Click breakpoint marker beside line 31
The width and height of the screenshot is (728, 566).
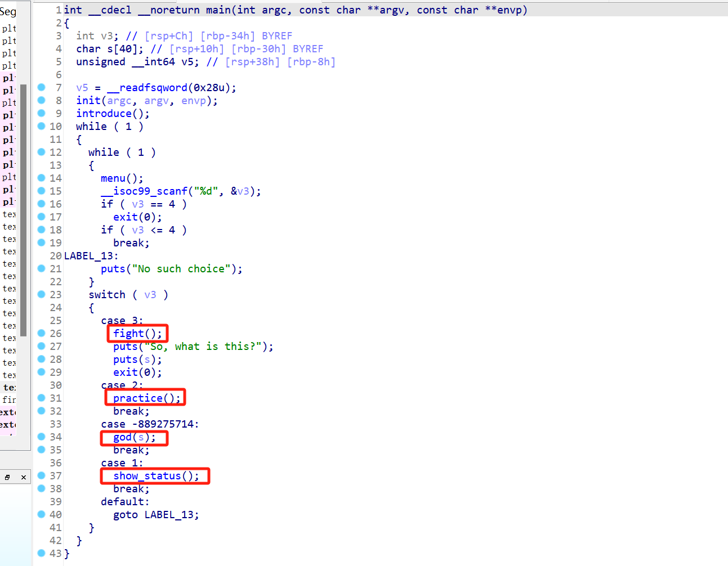[x=41, y=398]
